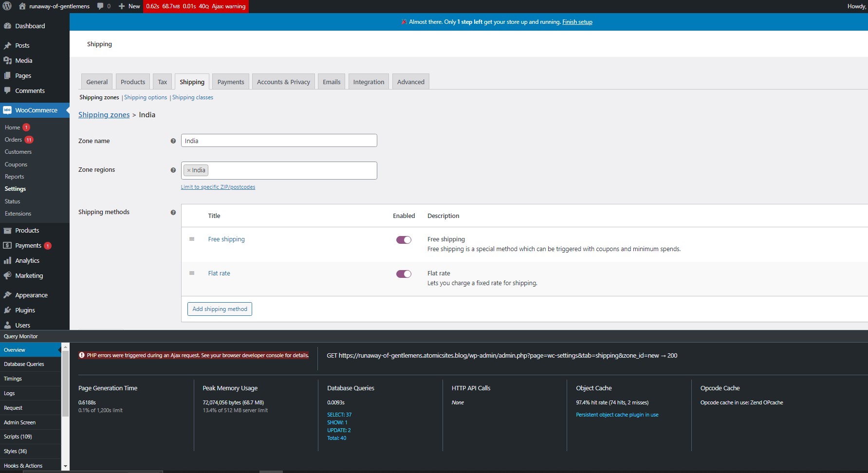This screenshot has height=473, width=868.
Task: Open WooCommerce Customers submenu item
Action: click(18, 152)
